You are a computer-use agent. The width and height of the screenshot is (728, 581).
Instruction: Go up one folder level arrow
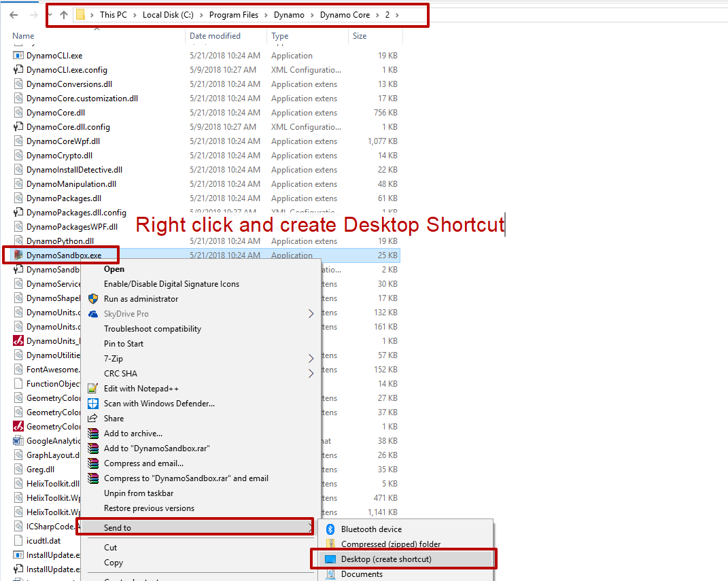64,15
